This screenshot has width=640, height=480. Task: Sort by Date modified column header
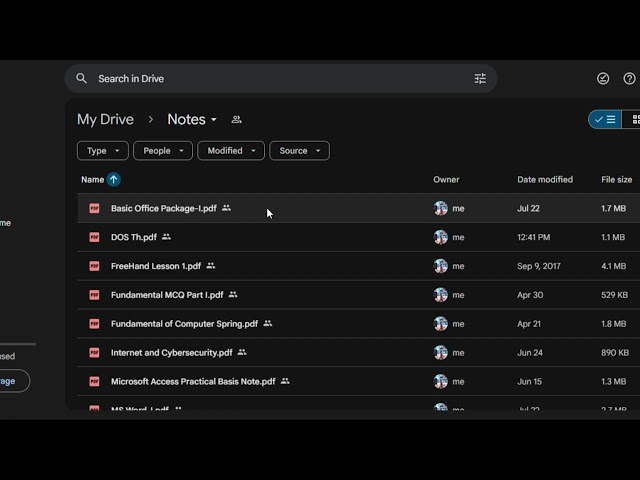pyautogui.click(x=545, y=180)
